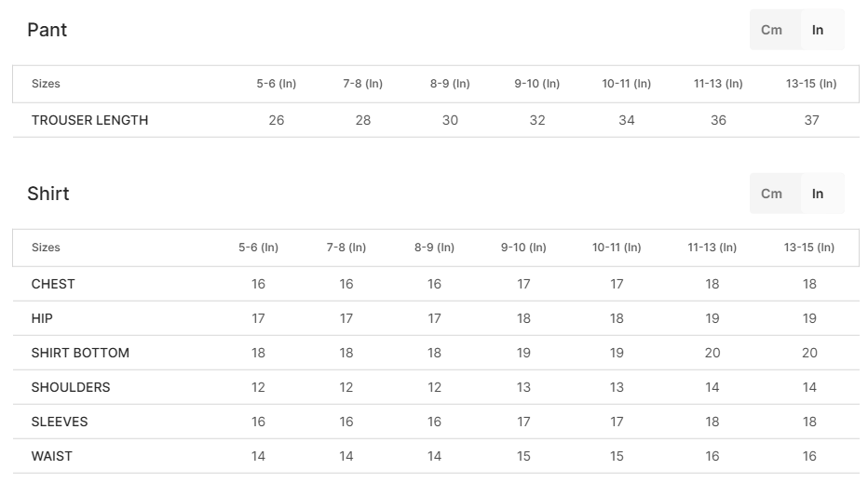Select the TROUSER LENGTH row label
The image size is (868, 483).
[x=89, y=120]
